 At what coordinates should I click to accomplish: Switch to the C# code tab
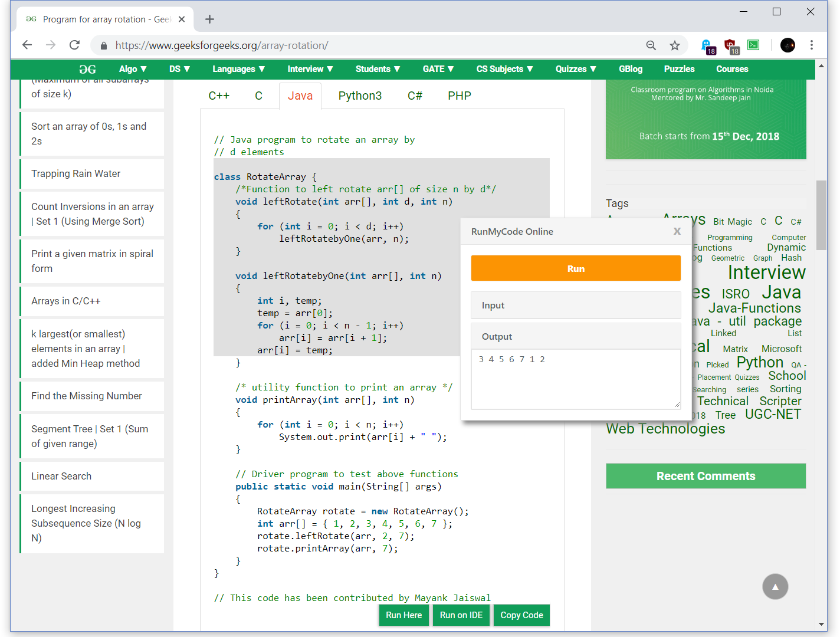click(415, 96)
